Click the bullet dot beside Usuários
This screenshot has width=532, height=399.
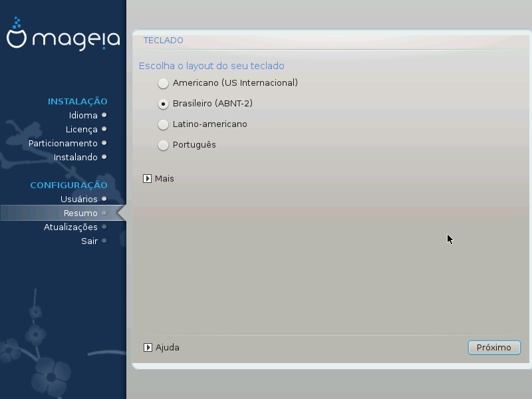point(104,199)
